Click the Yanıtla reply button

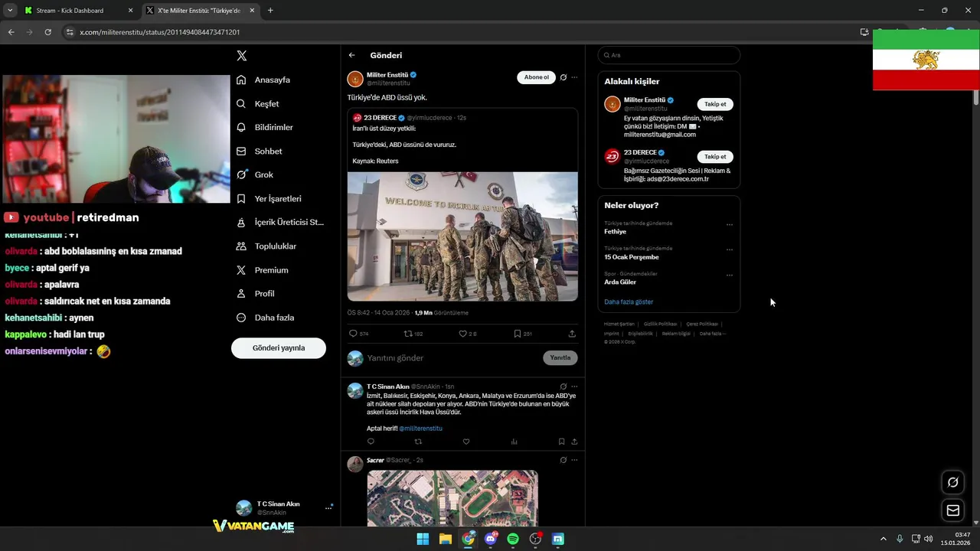pos(560,358)
